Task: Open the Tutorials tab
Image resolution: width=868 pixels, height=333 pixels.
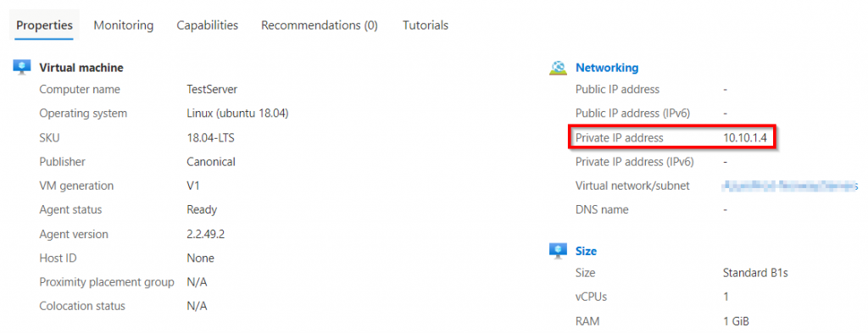Action: coord(426,25)
